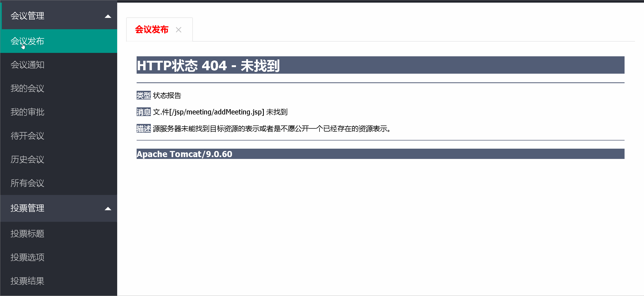The height and width of the screenshot is (296, 644).
Task: View 投票结果 page
Action: 27,281
